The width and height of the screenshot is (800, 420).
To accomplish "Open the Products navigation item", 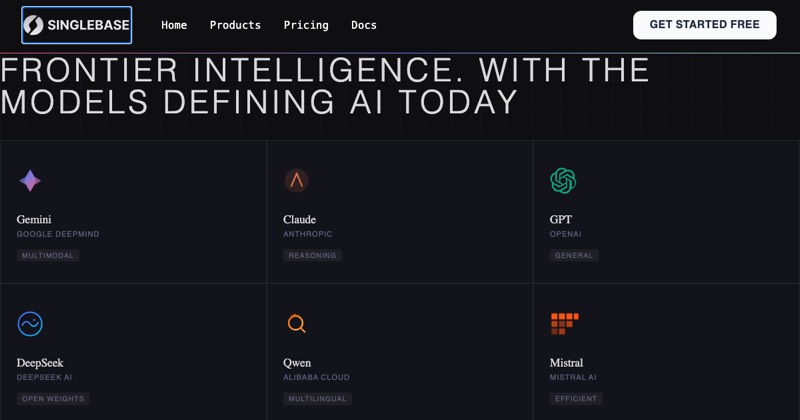I will (x=235, y=25).
